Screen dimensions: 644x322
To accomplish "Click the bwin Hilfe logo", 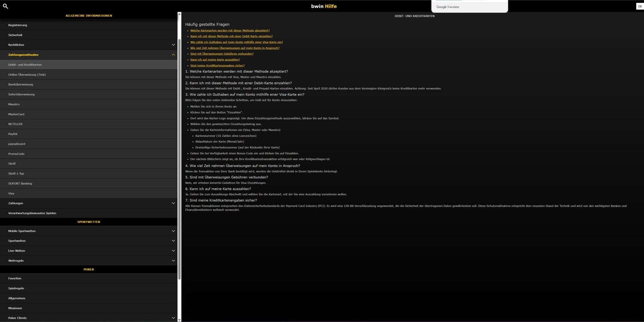I will click(324, 6).
